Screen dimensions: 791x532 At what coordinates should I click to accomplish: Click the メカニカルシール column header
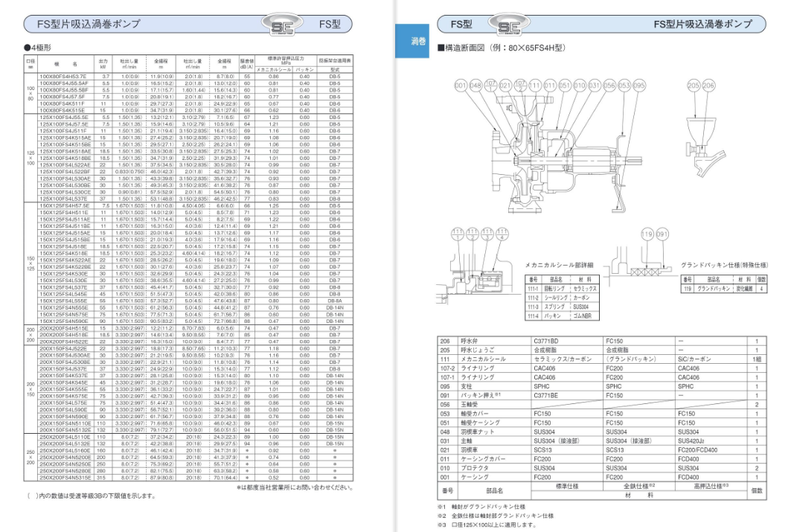coord(273,70)
